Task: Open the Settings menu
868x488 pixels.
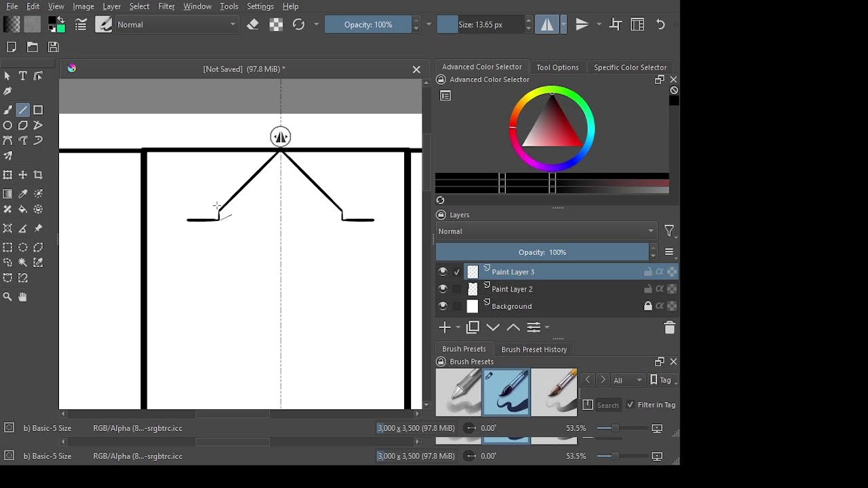Action: tap(260, 6)
